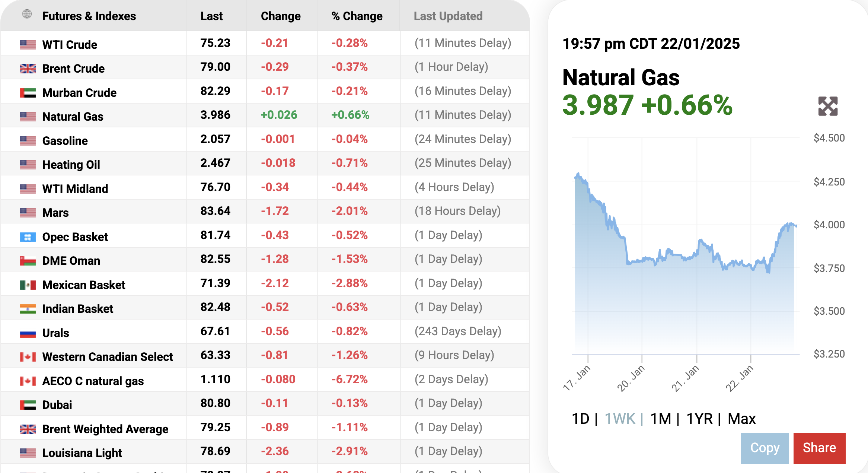Click the chart's latest data point marker
The width and height of the screenshot is (868, 473).
pyautogui.click(x=796, y=226)
